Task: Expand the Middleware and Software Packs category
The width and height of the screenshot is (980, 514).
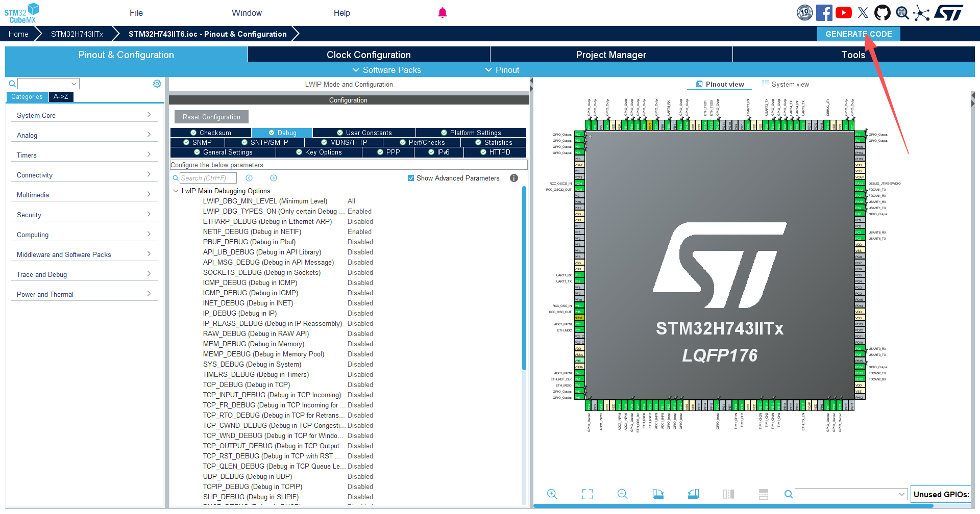Action: 84,254
